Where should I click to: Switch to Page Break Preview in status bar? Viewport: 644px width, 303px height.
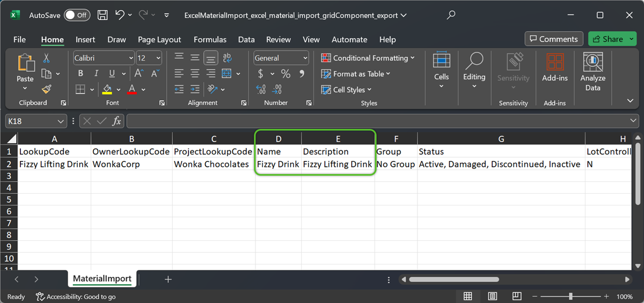point(516,297)
